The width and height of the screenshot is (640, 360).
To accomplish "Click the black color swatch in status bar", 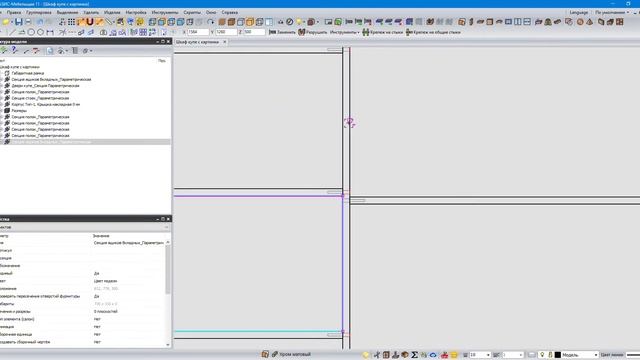I will (x=558, y=355).
